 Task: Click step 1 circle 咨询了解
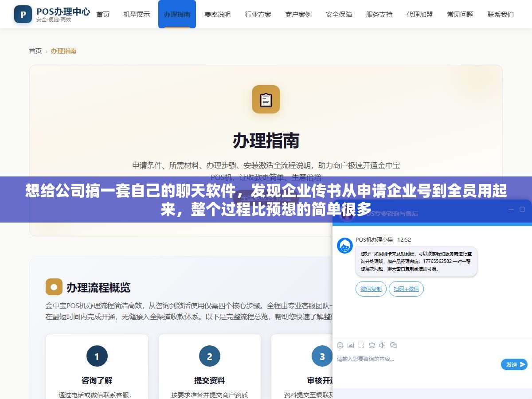point(97,356)
